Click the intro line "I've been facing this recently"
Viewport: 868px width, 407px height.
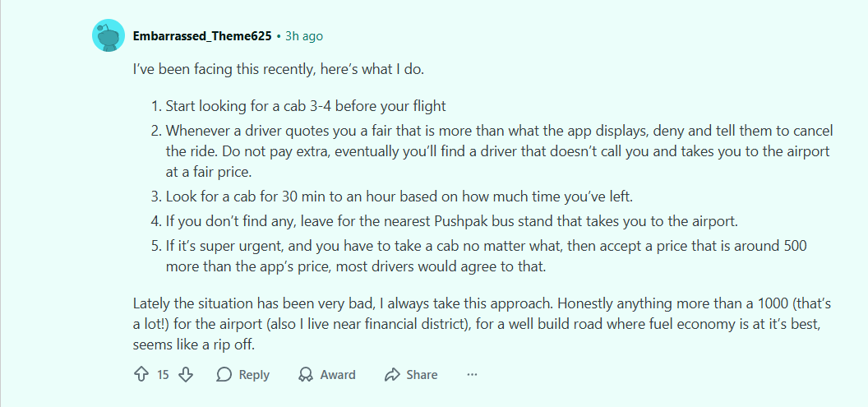point(279,69)
